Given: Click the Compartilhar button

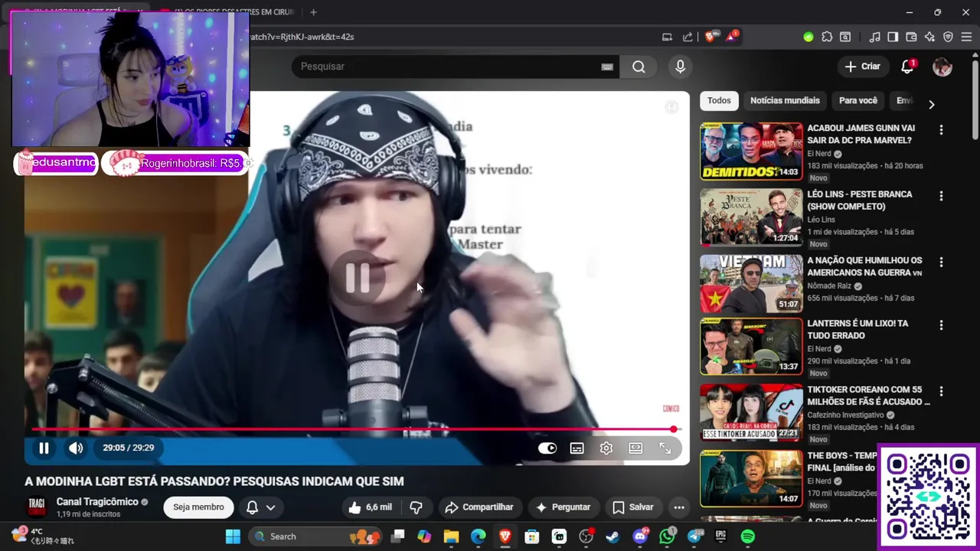Looking at the screenshot, I should 479,507.
